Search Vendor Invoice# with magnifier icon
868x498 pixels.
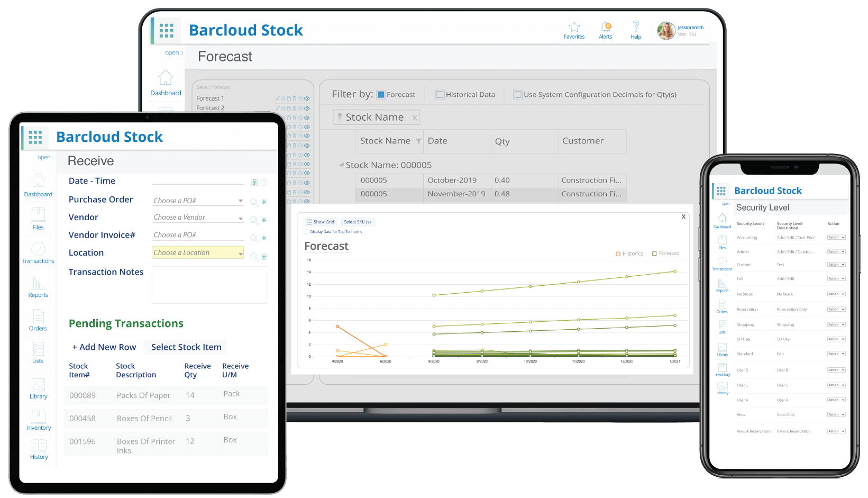coord(254,238)
